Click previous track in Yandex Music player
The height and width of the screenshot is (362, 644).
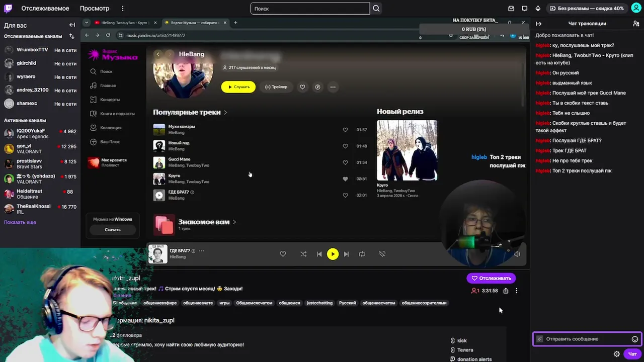[x=319, y=254]
